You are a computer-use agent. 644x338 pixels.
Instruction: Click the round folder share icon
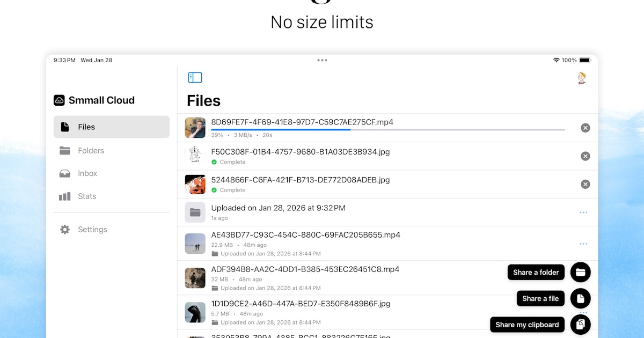581,272
